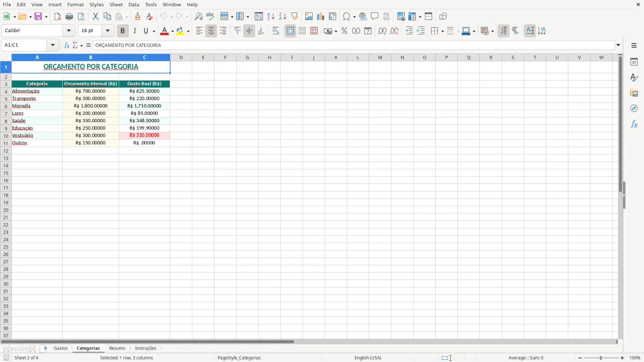The height and width of the screenshot is (362, 644).
Task: Switch to the Instruções sheet tab
Action: [145, 349]
